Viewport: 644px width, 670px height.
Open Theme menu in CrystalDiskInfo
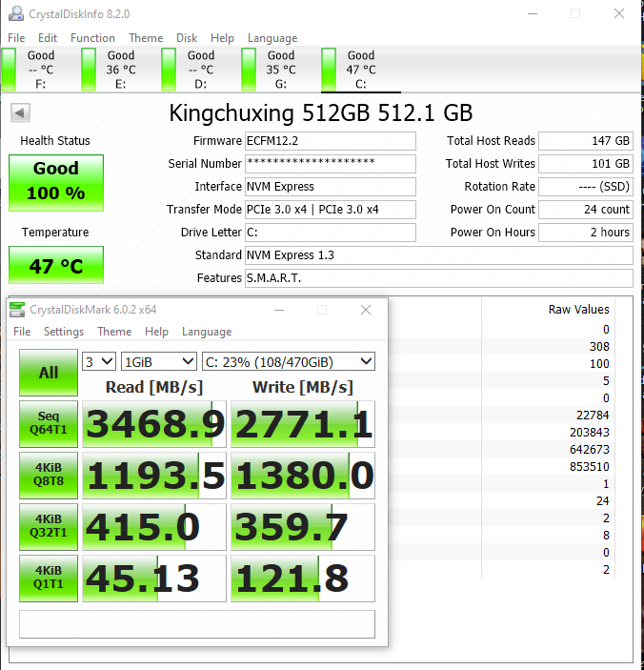(146, 38)
